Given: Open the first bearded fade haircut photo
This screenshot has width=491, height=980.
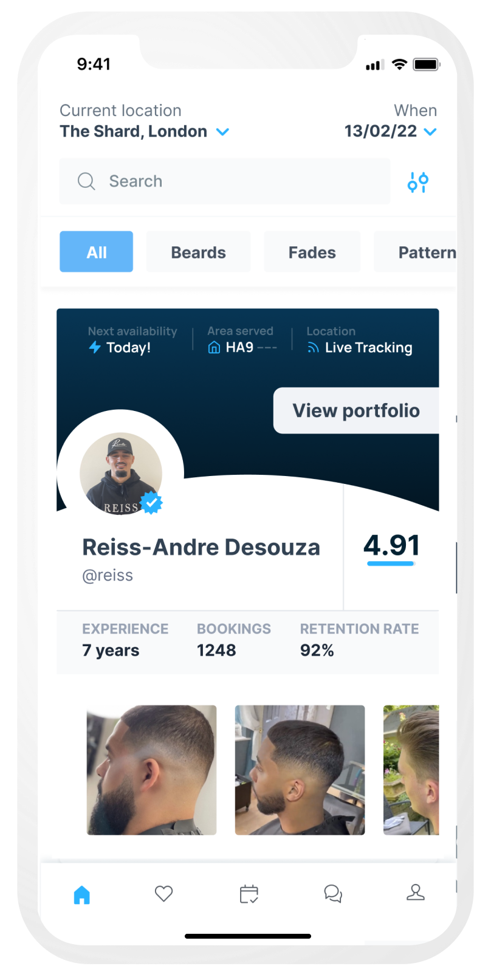Looking at the screenshot, I should (x=152, y=770).
